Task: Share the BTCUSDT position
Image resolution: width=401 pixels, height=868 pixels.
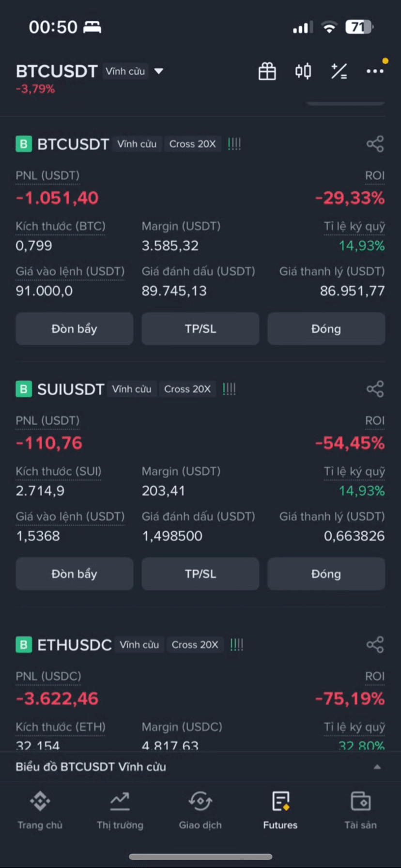Action: point(375,144)
